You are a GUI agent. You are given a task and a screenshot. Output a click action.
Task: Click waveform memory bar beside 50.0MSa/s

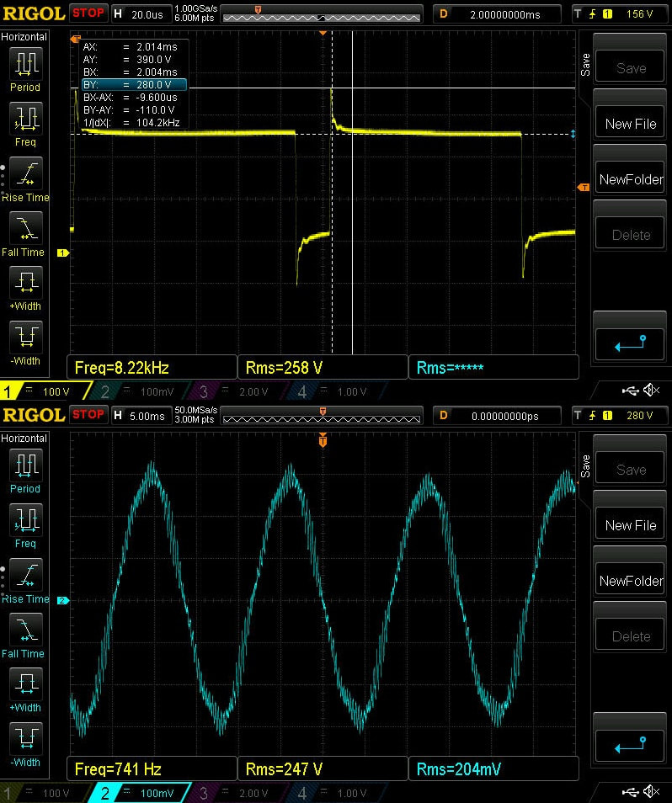point(322,416)
